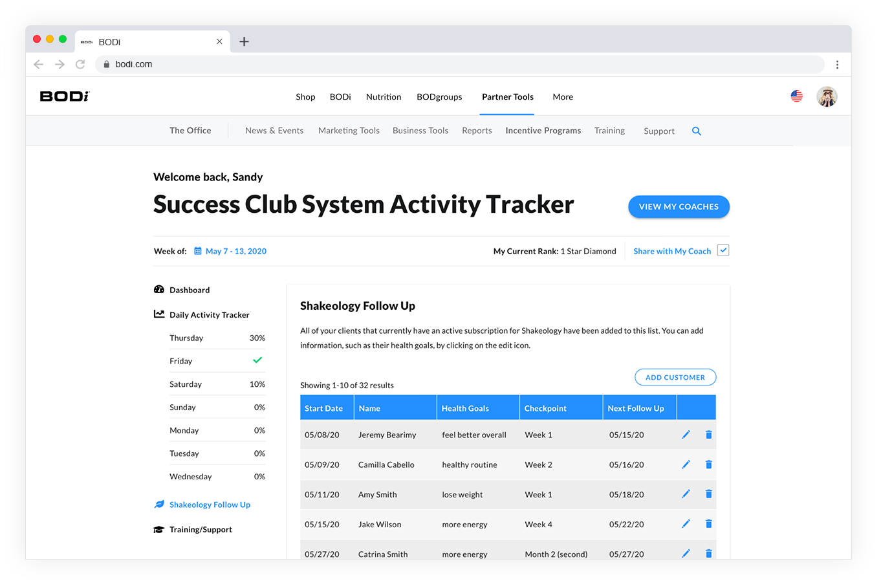
Task: Select Sunday in Daily Activity Tracker
Action: (x=217, y=408)
